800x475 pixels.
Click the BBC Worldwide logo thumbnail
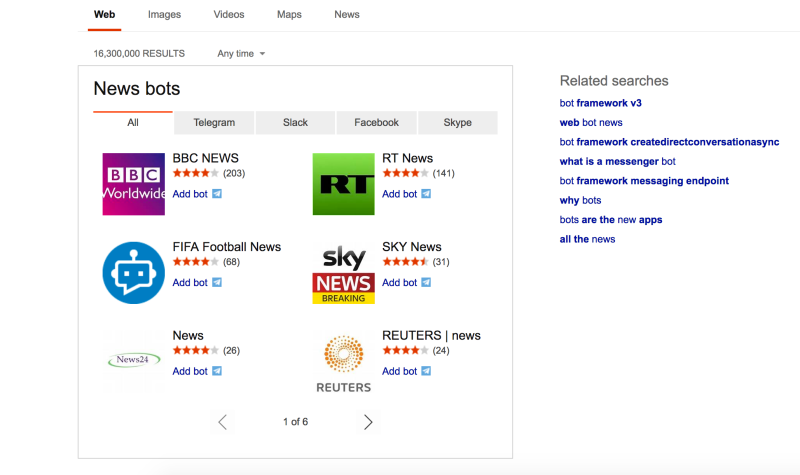pyautogui.click(x=133, y=184)
